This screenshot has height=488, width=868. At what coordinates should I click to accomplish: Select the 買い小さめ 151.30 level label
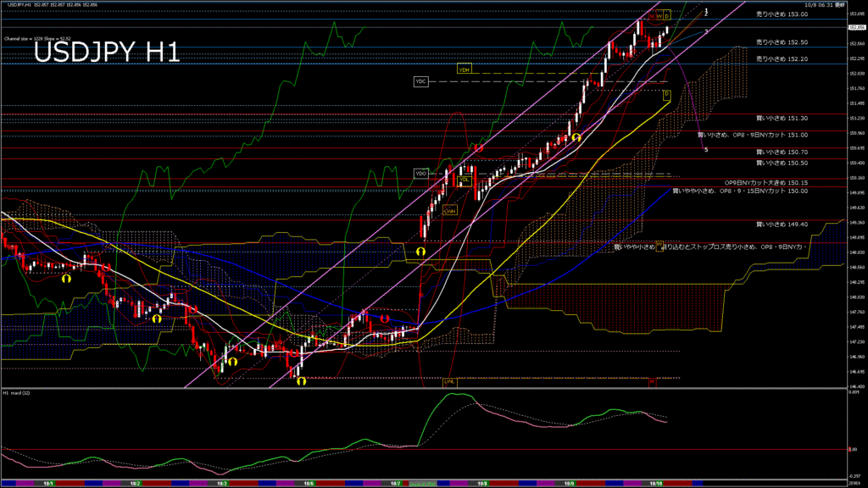(x=782, y=119)
